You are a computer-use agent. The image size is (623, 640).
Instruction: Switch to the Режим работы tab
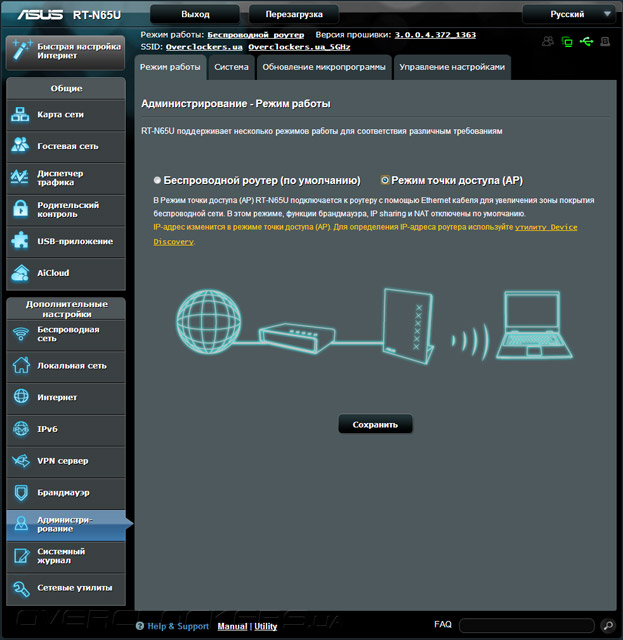point(170,67)
